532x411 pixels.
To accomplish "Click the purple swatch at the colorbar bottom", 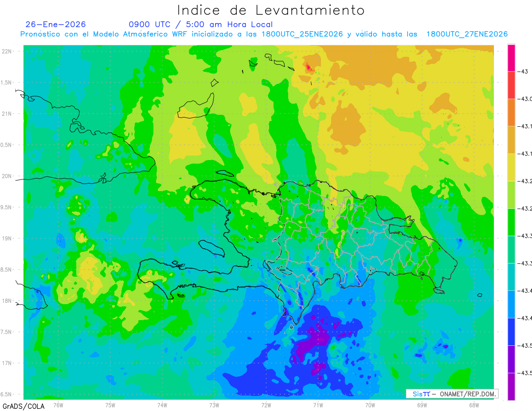I will point(511,387).
